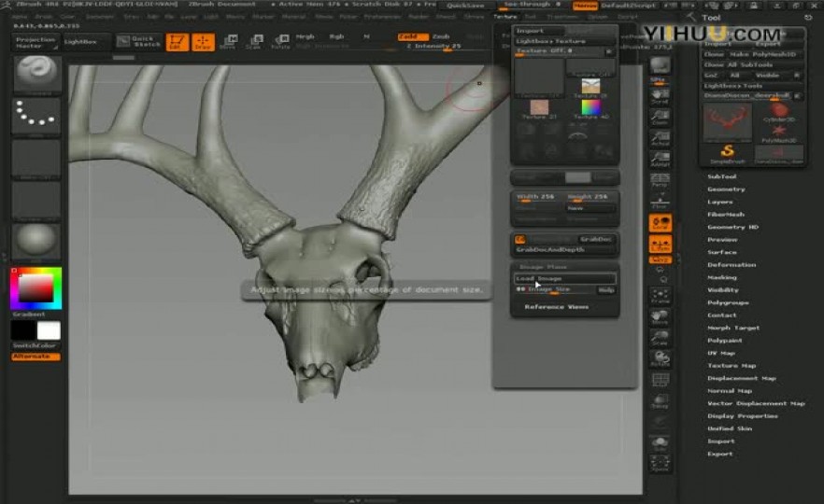Select the Move transform icon in top shelf

coord(228,42)
